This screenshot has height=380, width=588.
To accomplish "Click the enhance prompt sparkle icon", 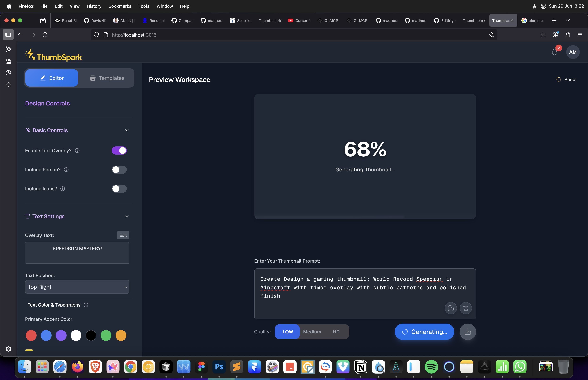I will tap(466, 308).
